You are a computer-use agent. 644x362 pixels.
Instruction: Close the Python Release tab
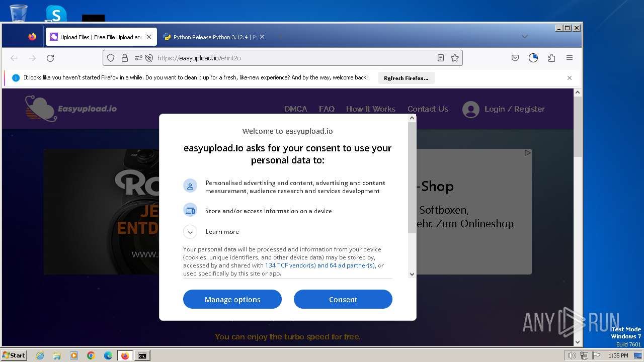point(262,37)
